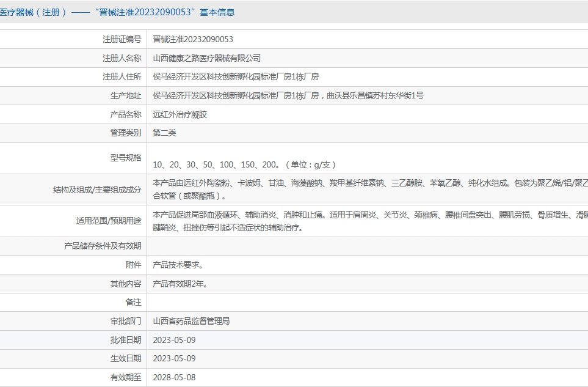Select the 注册人住所 label

pos(122,76)
